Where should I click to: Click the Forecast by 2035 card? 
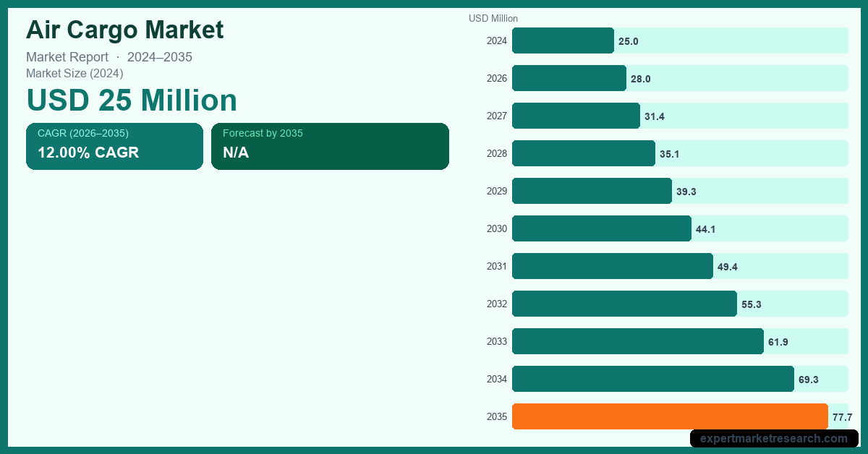click(330, 146)
